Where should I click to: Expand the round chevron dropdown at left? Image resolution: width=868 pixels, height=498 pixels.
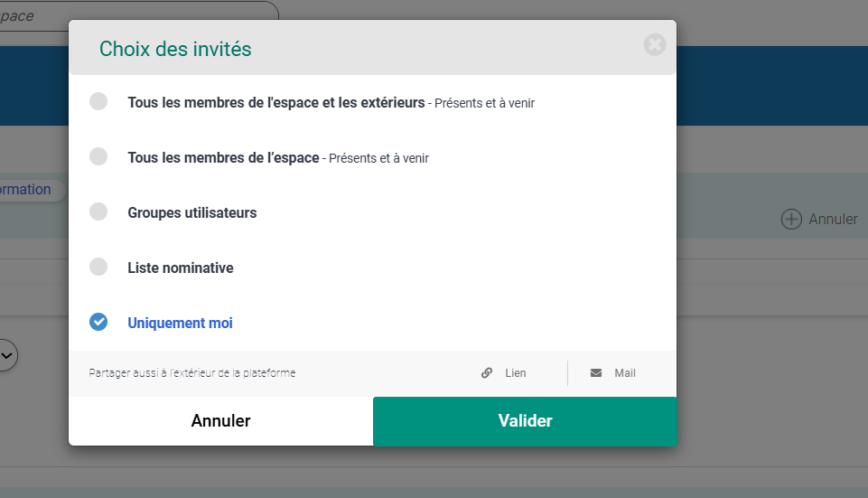click(6, 355)
